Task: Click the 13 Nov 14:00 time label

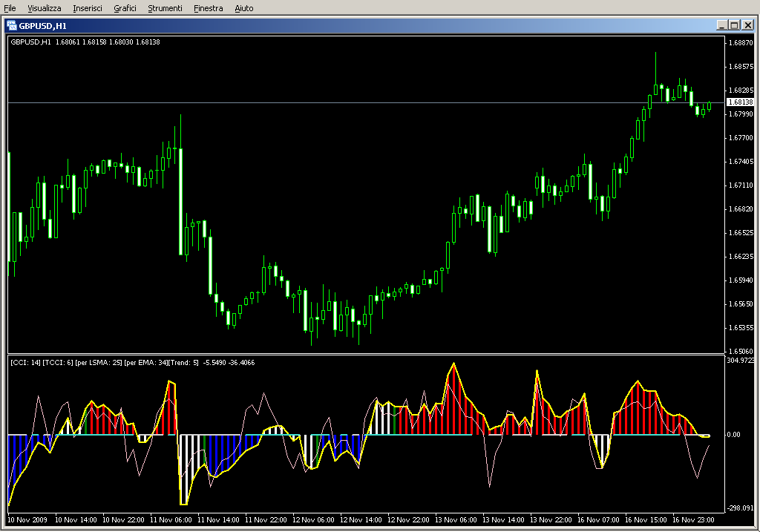Action: click(x=503, y=520)
